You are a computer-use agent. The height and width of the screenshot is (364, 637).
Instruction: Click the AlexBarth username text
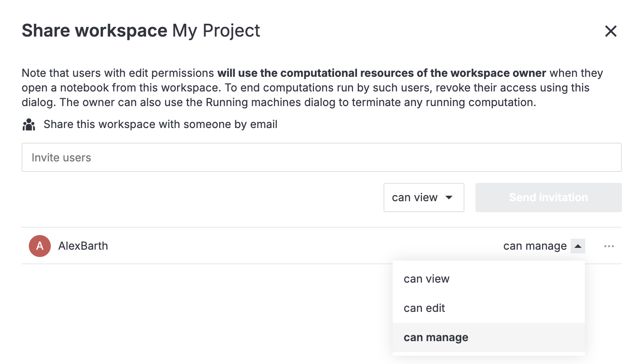pyautogui.click(x=83, y=246)
